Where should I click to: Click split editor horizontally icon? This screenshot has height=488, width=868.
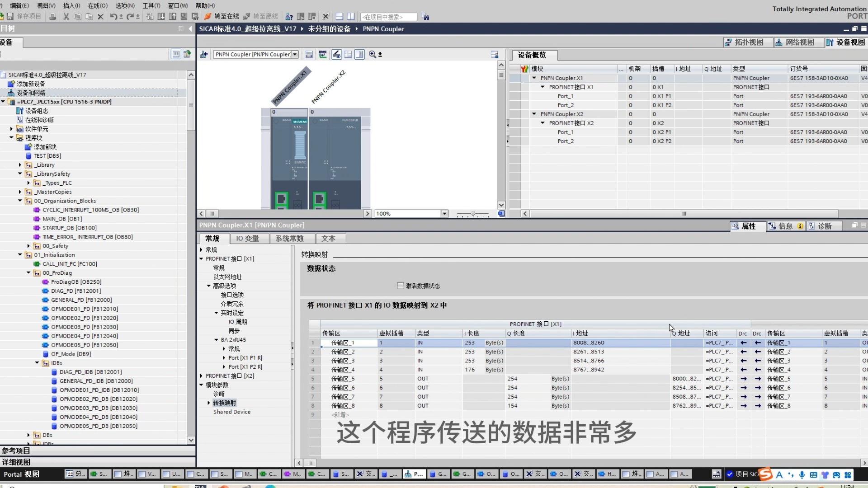340,17
